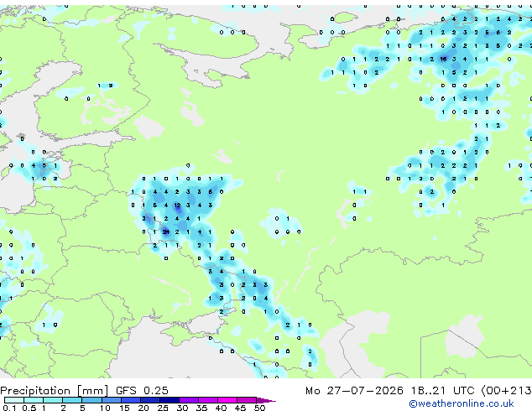532x411 pixels.
Task: Click the 0.1–0.5 mm legend color swatch
Action: 14,400
